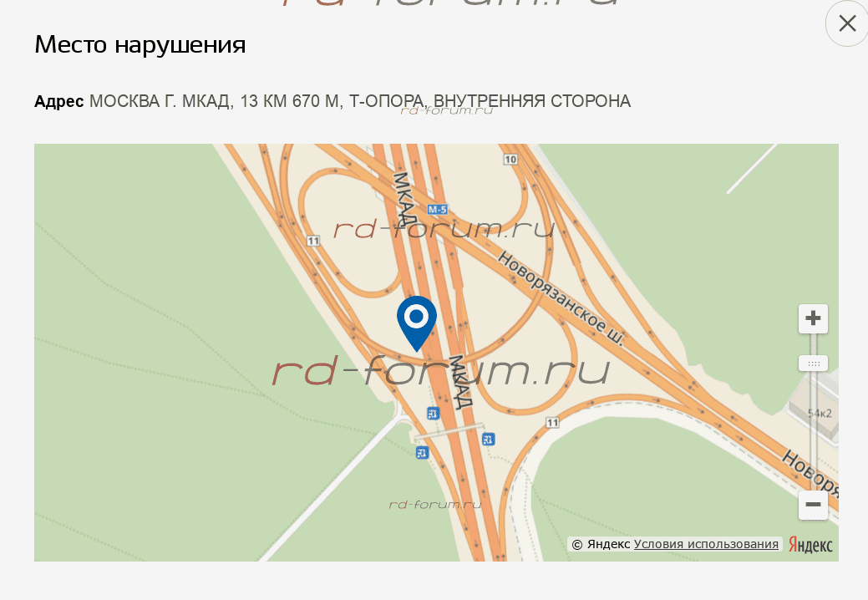Click the blue M-5 highway badge
Screen dimensions: 868x600
click(437, 209)
